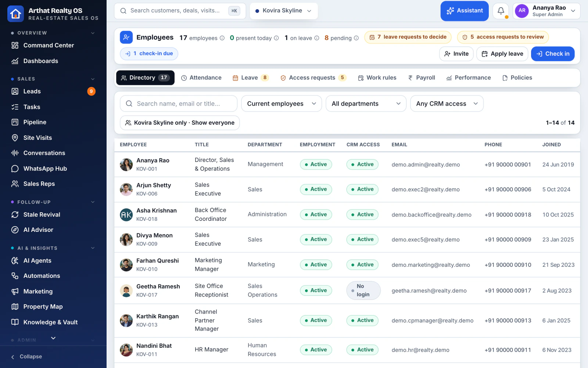Go to Leads in the sidebar
The height and width of the screenshot is (368, 588).
pos(53,91)
